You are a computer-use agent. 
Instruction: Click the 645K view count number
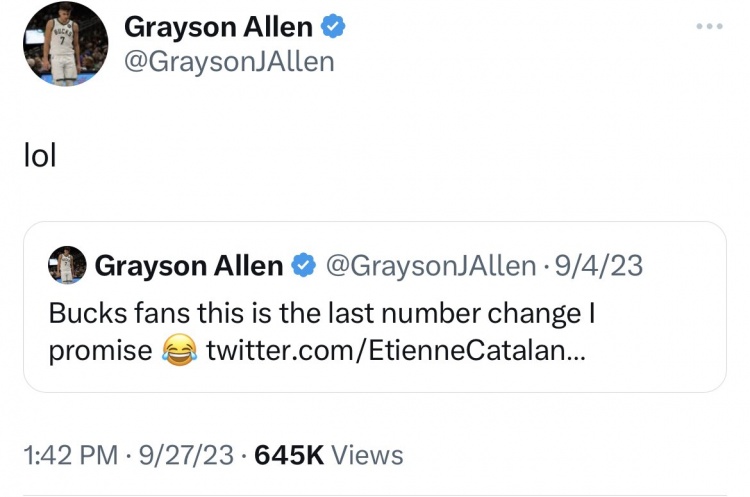pyautogui.click(x=289, y=454)
